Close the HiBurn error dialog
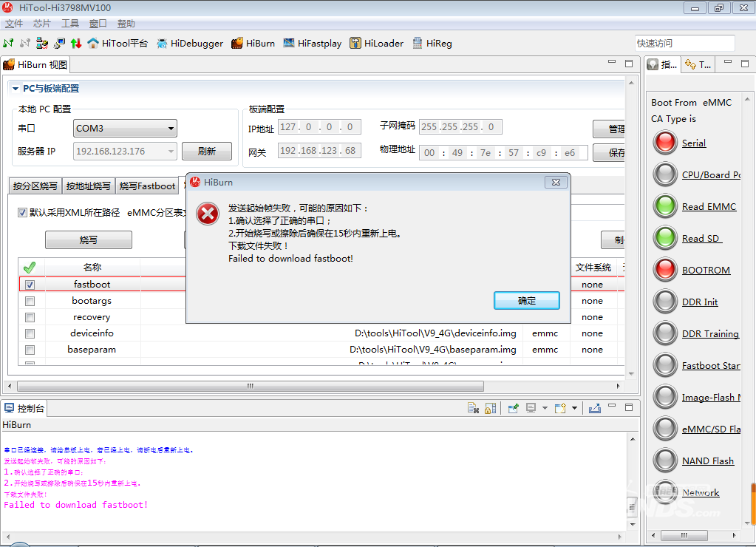Image resolution: width=756 pixels, height=547 pixels. point(556,183)
